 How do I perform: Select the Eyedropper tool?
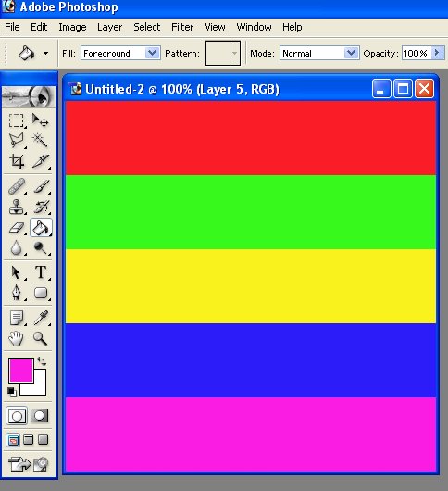point(41,318)
